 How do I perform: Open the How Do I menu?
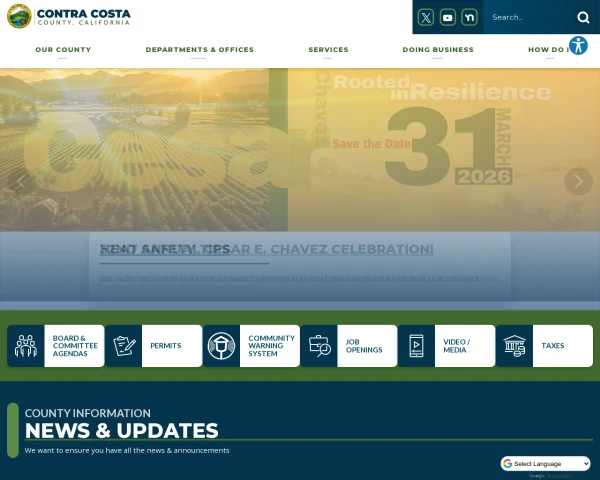[549, 50]
